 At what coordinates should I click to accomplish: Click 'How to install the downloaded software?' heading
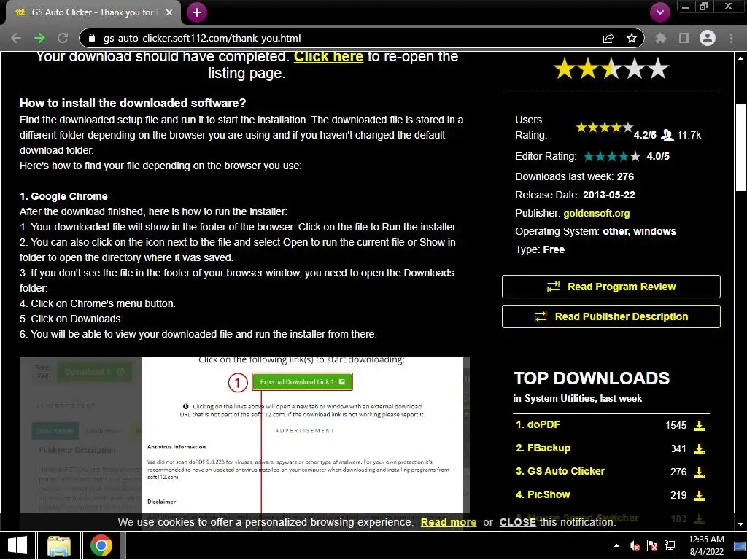tap(133, 103)
